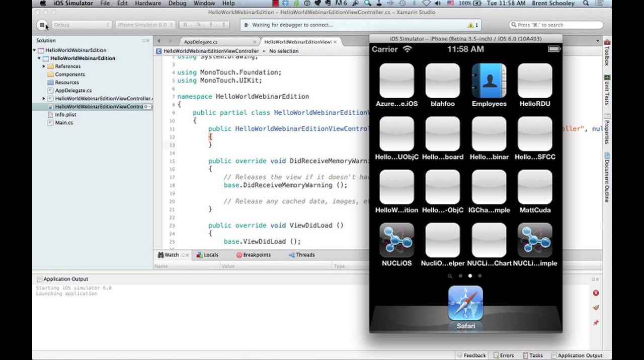The image size is (644, 360).
Task: Open the Employees app on the simulator
Action: tap(489, 81)
